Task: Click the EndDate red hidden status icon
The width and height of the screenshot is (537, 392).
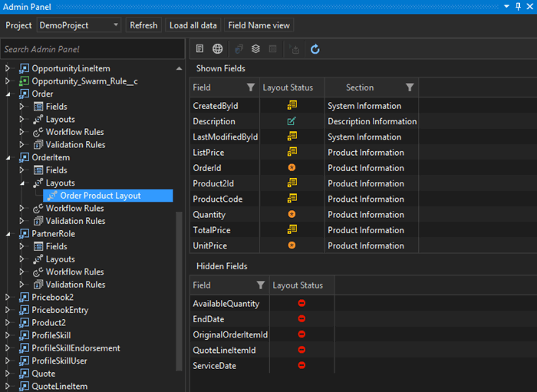Action: tap(301, 318)
